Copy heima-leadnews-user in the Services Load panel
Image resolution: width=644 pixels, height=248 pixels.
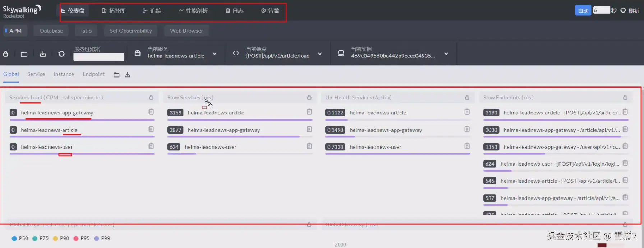coord(151,146)
